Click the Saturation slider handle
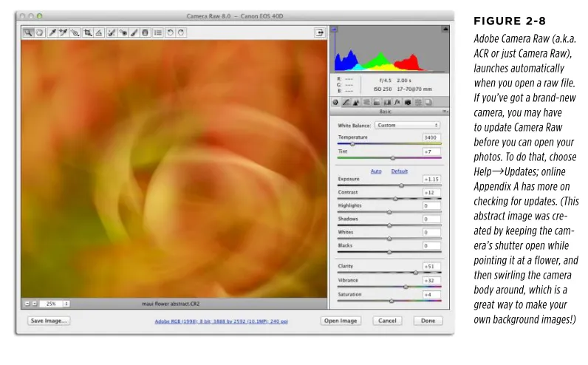The image size is (588, 365). coord(392,301)
